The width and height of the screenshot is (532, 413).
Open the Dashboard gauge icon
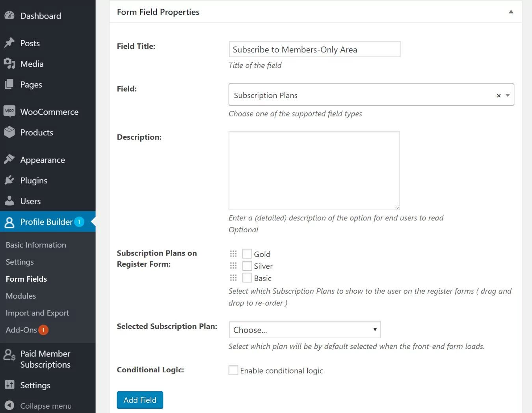click(9, 15)
